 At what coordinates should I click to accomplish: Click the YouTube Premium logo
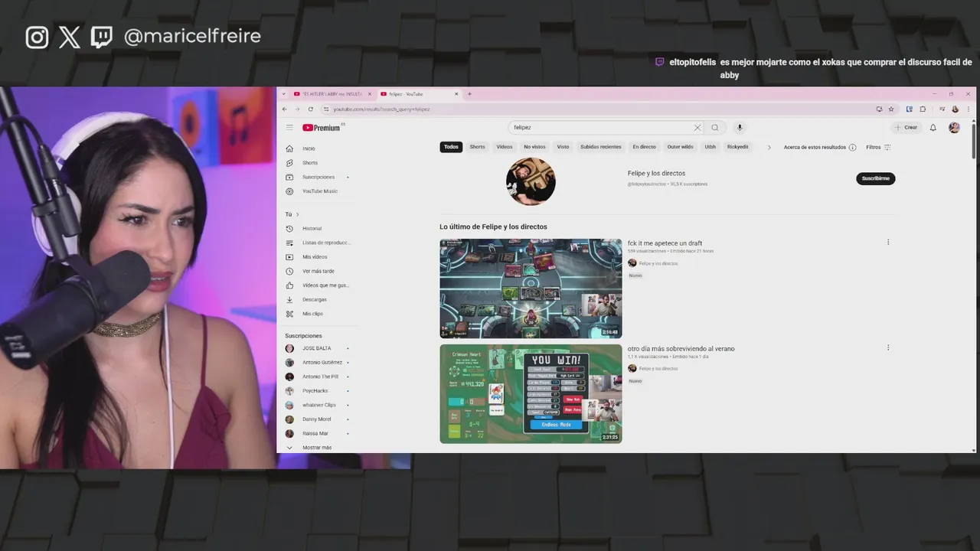point(323,128)
